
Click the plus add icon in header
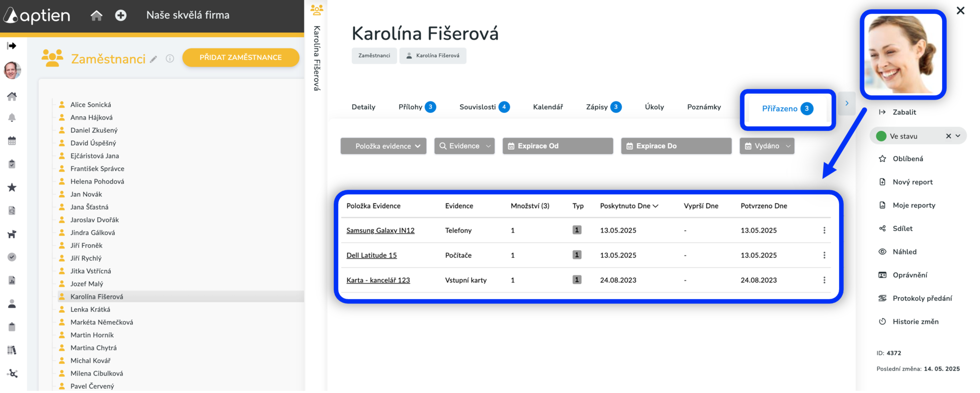click(x=121, y=15)
